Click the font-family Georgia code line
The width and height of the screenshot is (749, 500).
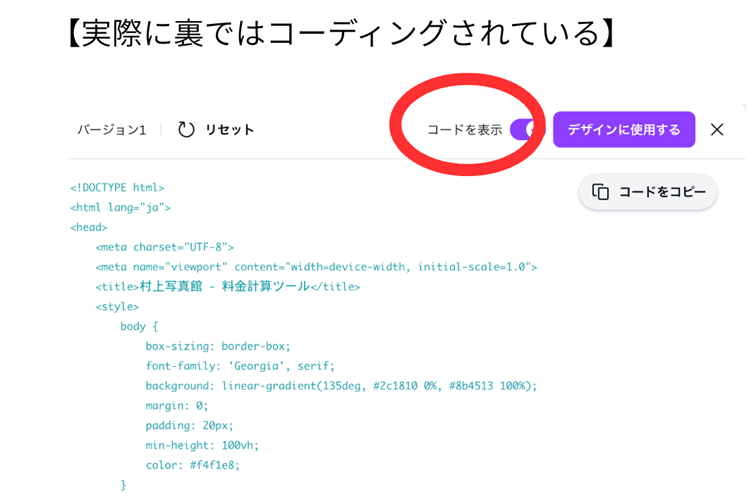click(240, 366)
